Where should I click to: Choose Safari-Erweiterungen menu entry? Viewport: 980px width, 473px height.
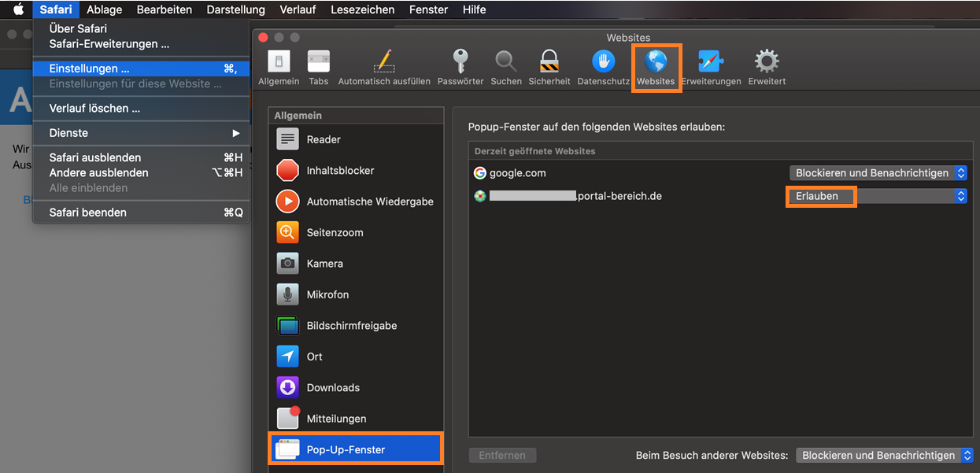pyautogui.click(x=141, y=44)
